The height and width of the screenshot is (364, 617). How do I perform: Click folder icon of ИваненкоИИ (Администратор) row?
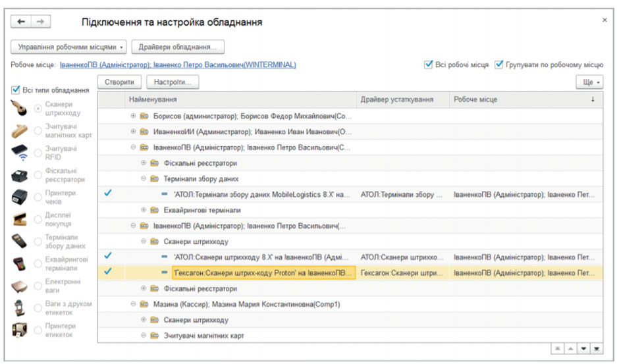tap(144, 132)
